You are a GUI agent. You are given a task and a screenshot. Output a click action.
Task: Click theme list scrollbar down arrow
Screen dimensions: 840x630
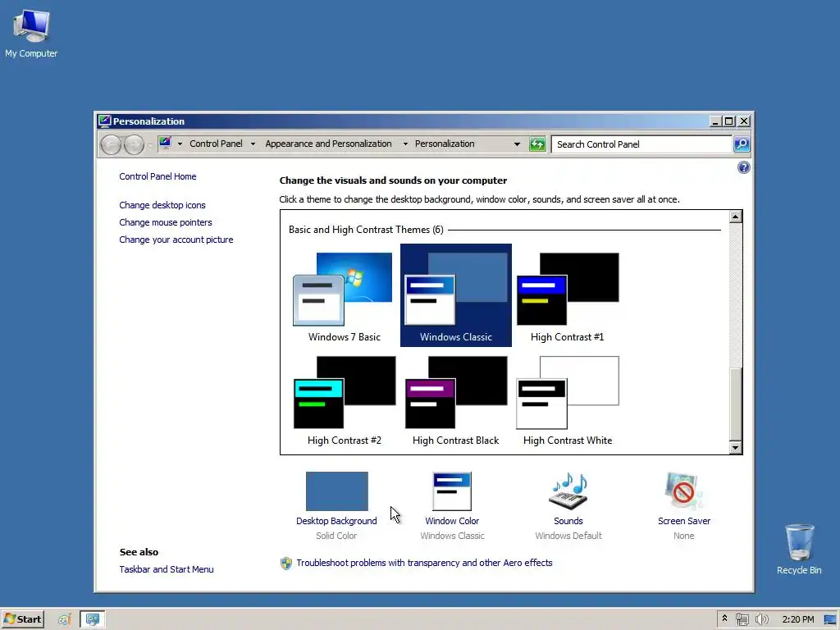coord(736,447)
